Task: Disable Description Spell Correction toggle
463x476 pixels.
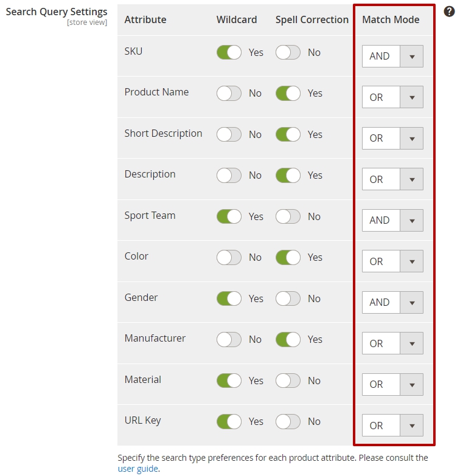Action: coord(288,175)
